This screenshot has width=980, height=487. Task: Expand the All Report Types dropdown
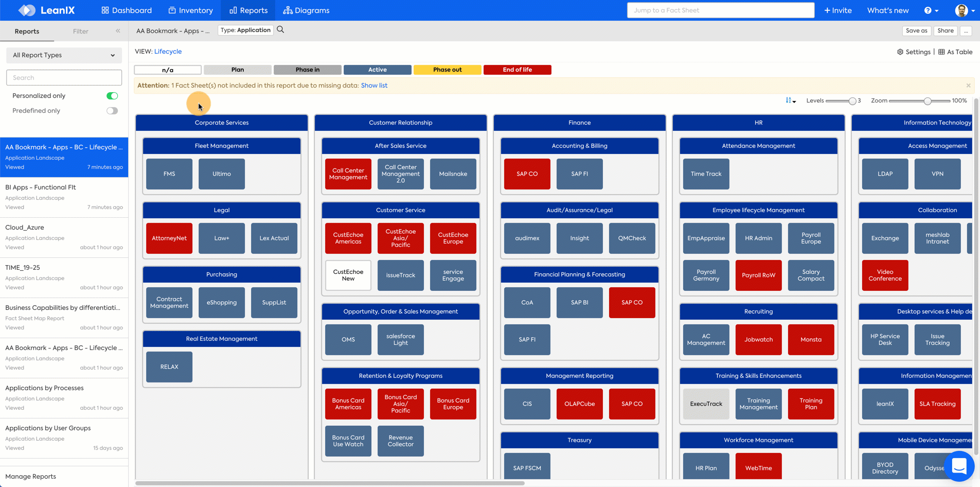point(64,55)
